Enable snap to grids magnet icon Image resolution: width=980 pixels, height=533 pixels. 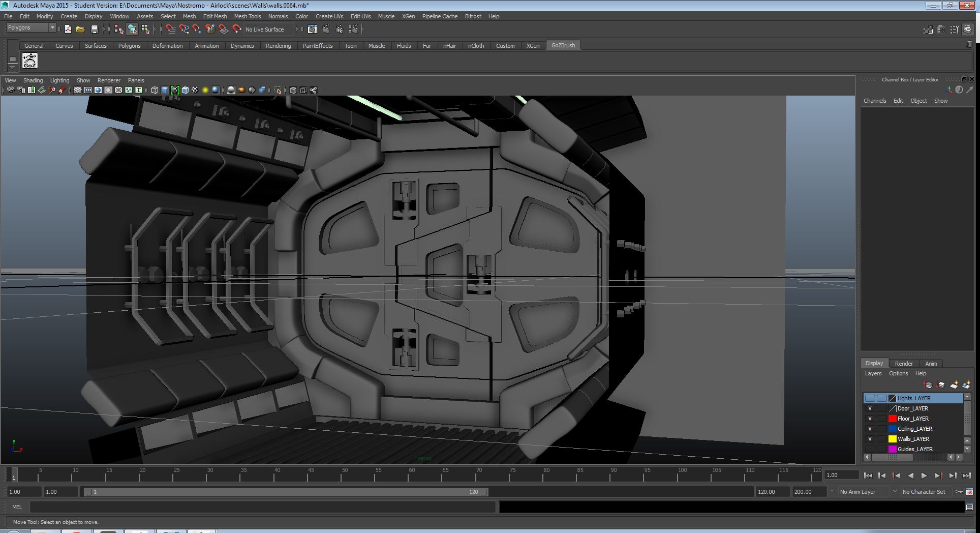tap(171, 29)
